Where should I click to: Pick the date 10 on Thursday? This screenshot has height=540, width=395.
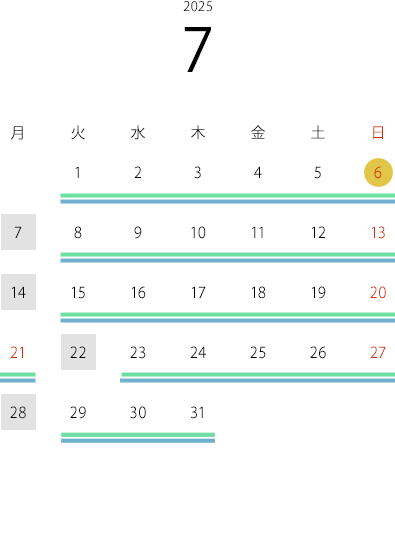(x=198, y=232)
